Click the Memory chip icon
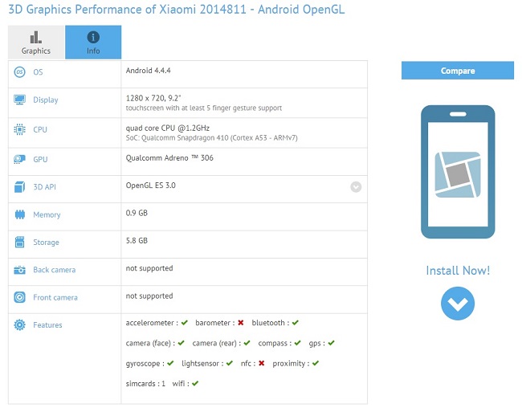The image size is (522, 420). coord(19,214)
